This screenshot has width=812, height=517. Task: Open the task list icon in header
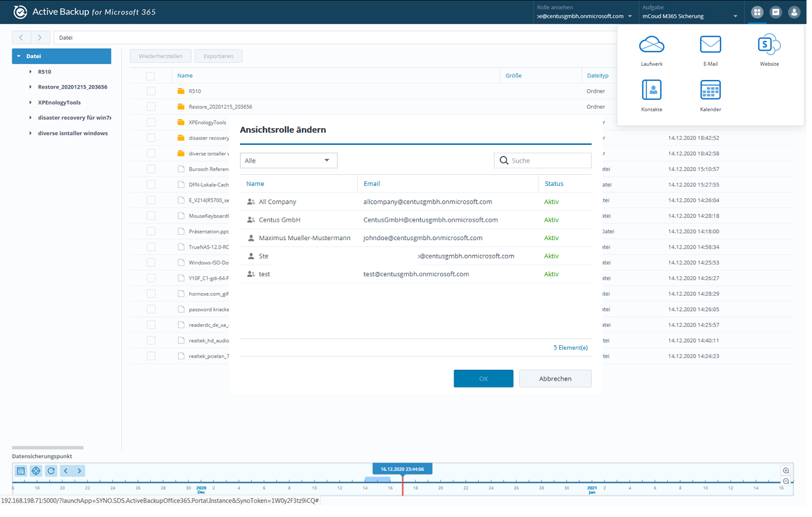point(775,12)
